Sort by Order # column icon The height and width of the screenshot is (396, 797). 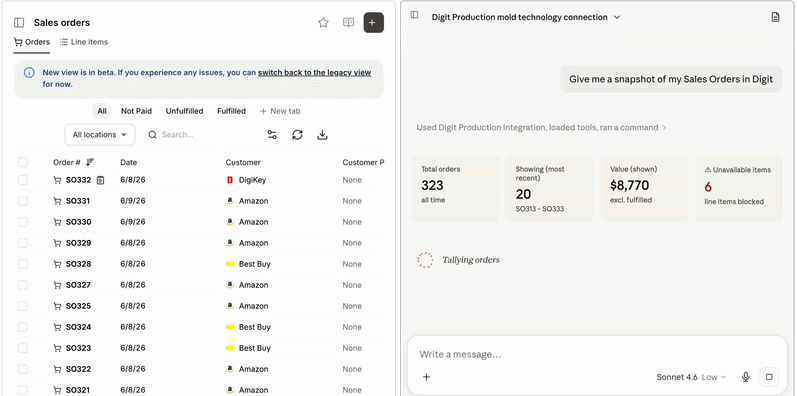90,162
